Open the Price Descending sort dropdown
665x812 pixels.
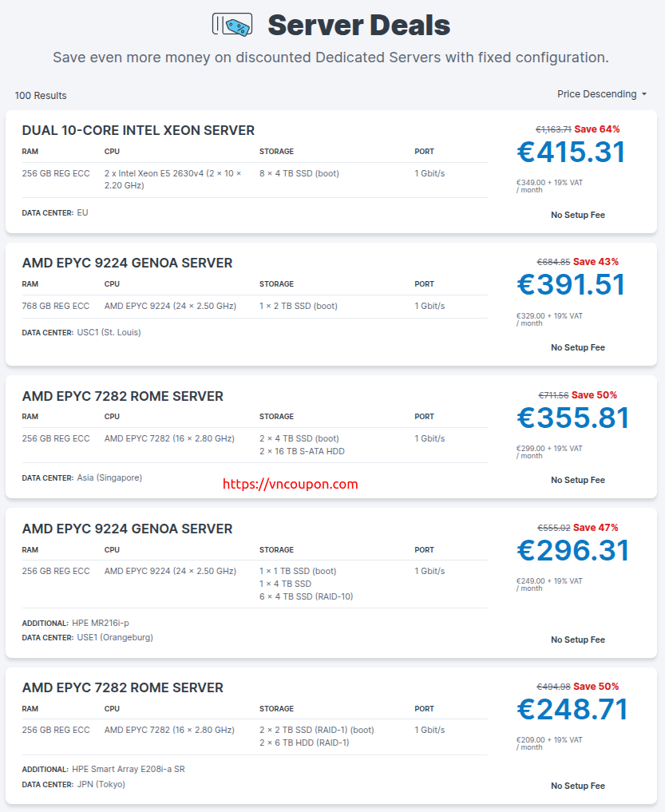[x=602, y=94]
